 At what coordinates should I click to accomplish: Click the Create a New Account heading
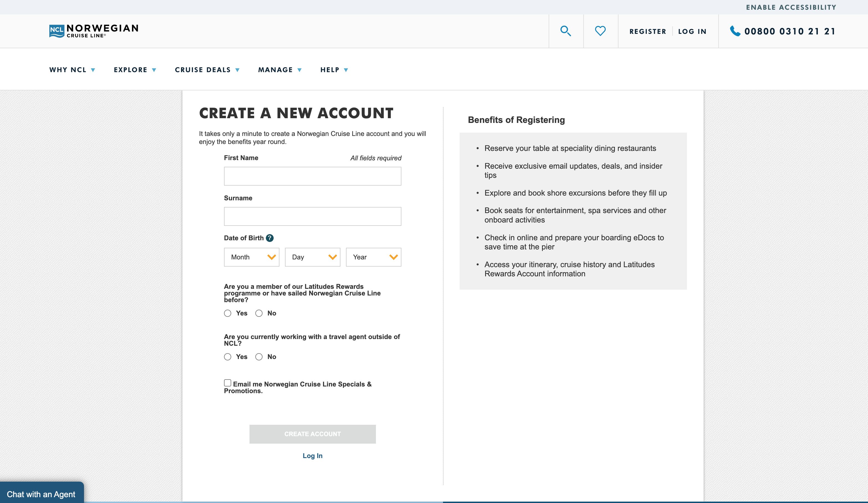pyautogui.click(x=296, y=113)
